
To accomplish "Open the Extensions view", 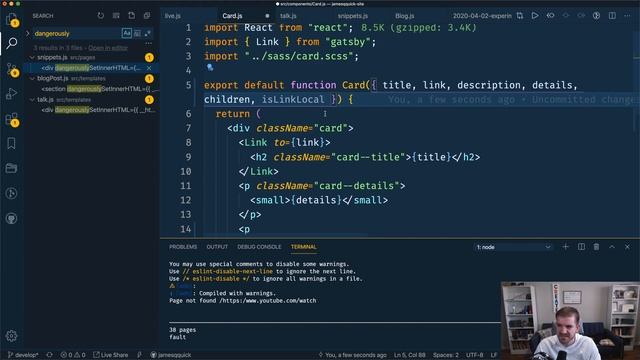I will point(11,119).
